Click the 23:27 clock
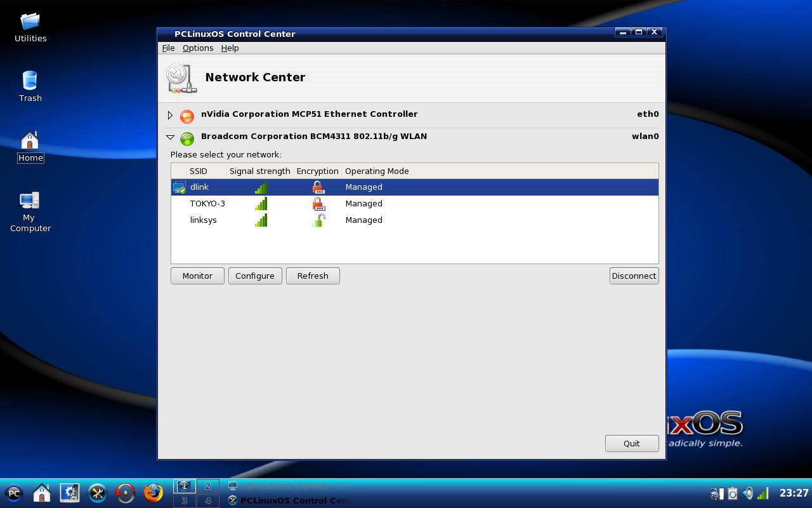Image resolution: width=812 pixels, height=508 pixels. (794, 493)
